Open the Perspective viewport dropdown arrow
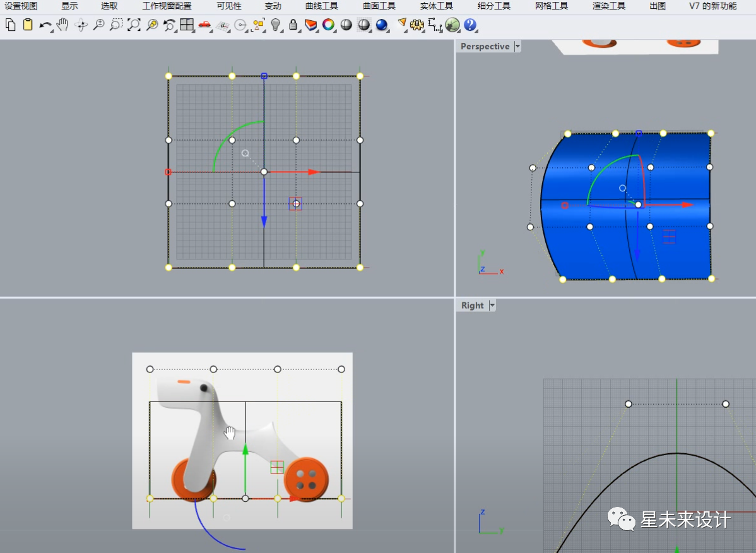This screenshot has width=756, height=553. click(517, 46)
